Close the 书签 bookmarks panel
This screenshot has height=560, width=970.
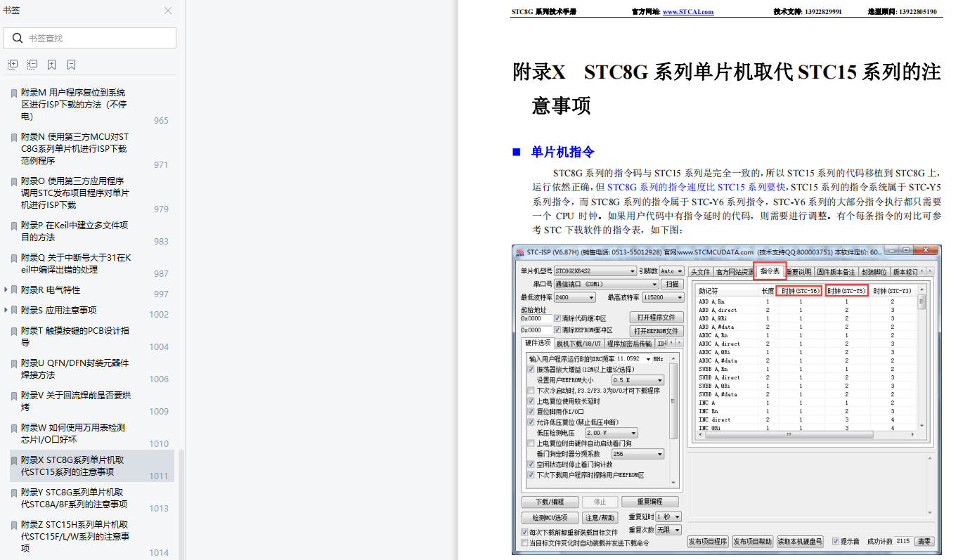(x=168, y=11)
